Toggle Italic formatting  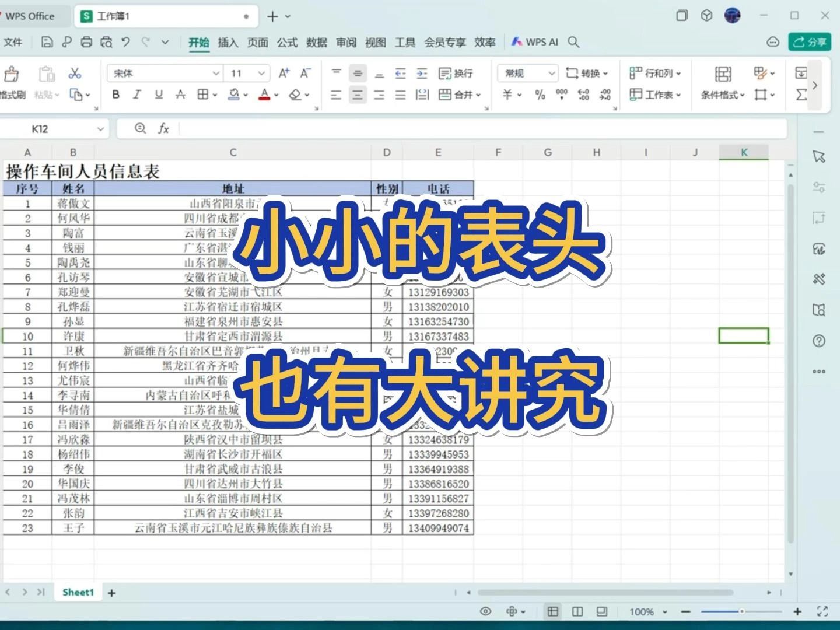click(x=137, y=94)
